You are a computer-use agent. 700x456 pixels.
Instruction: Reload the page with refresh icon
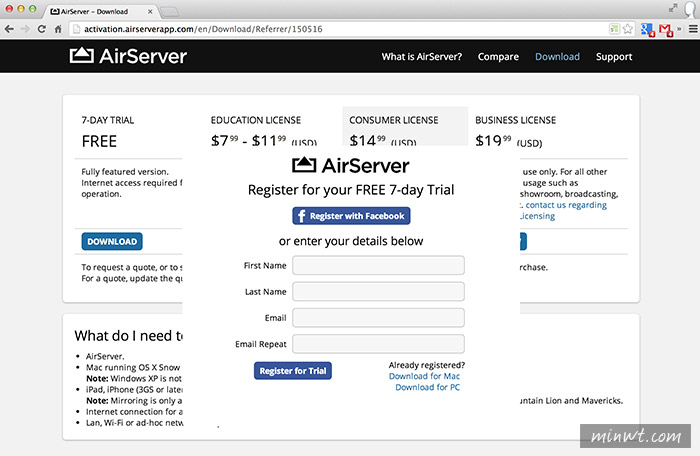(42, 29)
